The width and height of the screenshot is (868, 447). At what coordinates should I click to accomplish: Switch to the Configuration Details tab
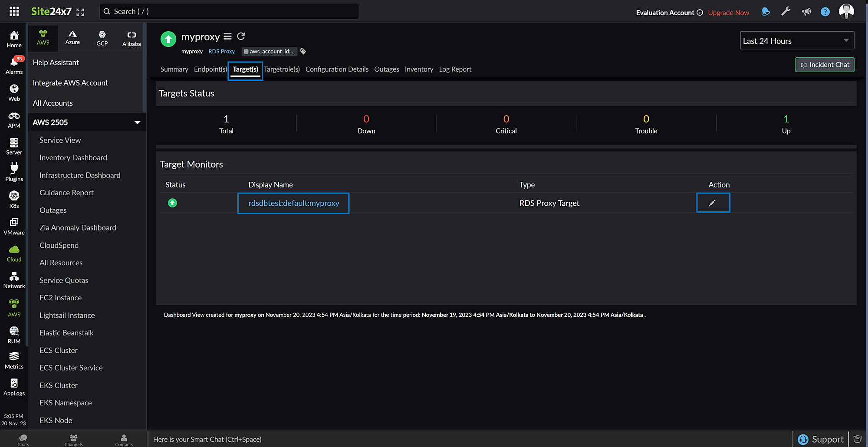tap(337, 69)
